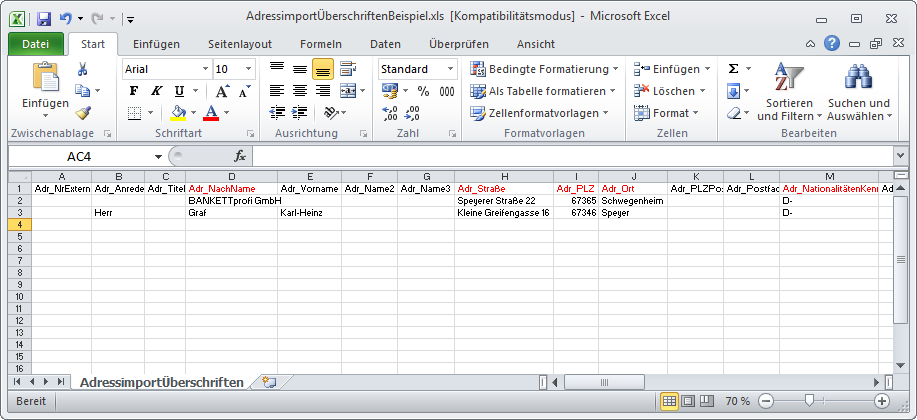The height and width of the screenshot is (420, 917).
Task: Open the Arial font name dropdown
Action: point(205,69)
